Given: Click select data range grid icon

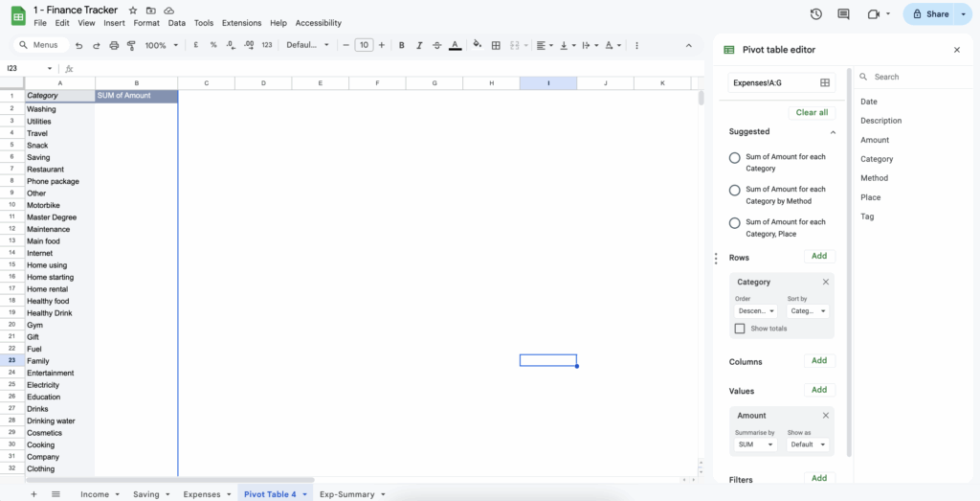Looking at the screenshot, I should pos(824,83).
